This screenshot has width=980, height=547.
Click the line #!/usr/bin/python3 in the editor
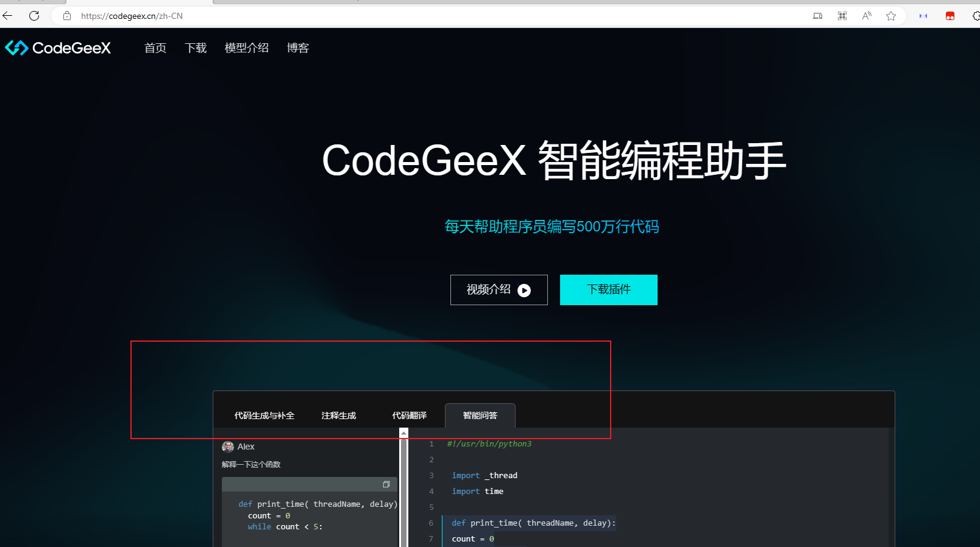coord(489,443)
